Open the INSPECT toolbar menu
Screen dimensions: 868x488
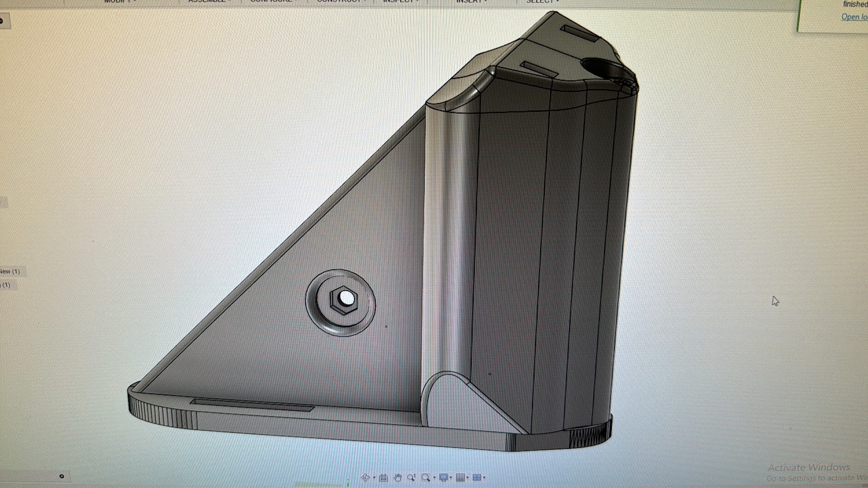click(x=400, y=2)
